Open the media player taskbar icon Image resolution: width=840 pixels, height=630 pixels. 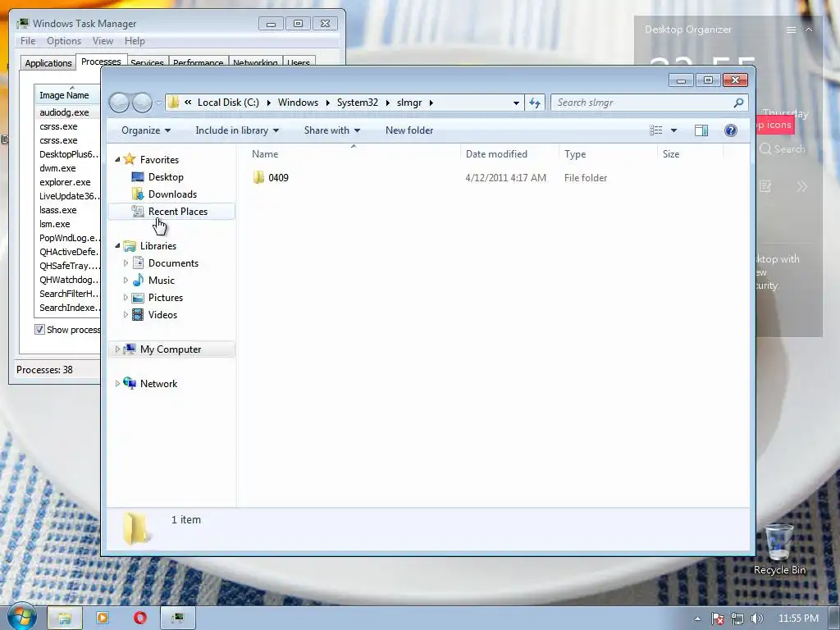click(x=103, y=618)
